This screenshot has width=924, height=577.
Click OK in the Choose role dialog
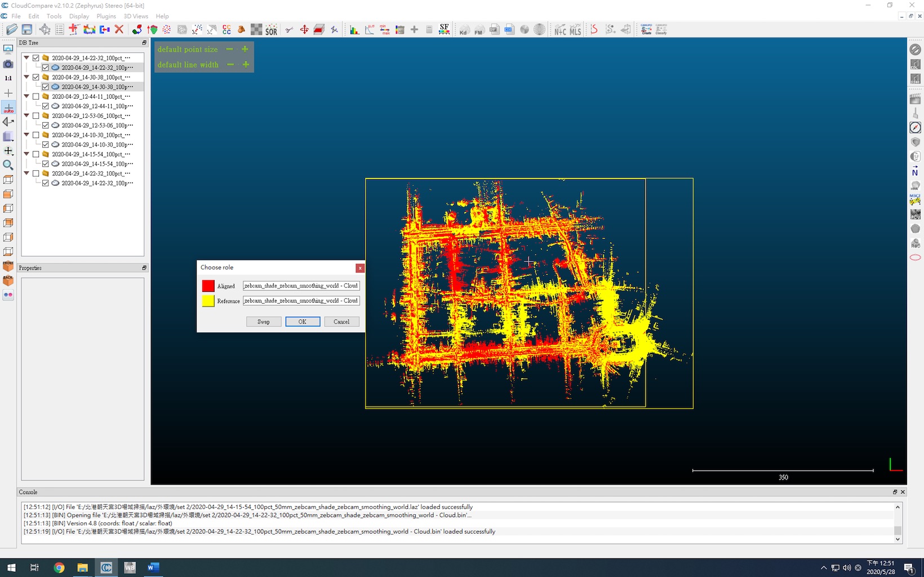pos(303,322)
